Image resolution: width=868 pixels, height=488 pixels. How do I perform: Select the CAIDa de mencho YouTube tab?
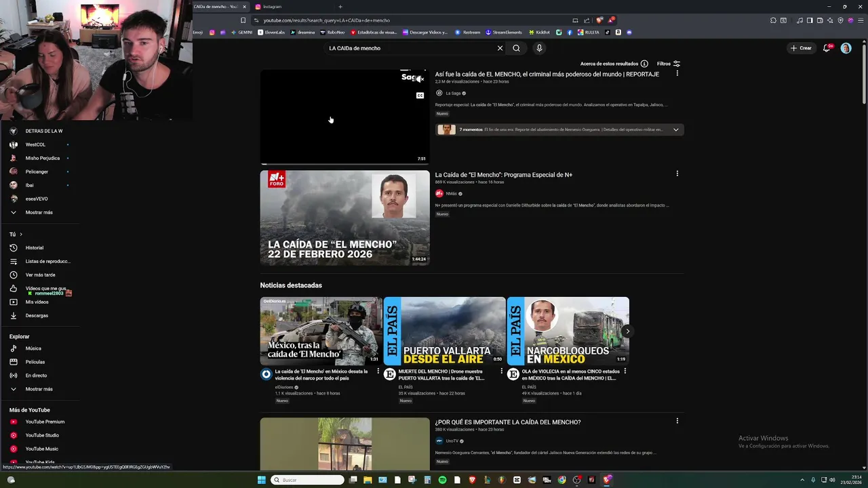pyautogui.click(x=220, y=7)
